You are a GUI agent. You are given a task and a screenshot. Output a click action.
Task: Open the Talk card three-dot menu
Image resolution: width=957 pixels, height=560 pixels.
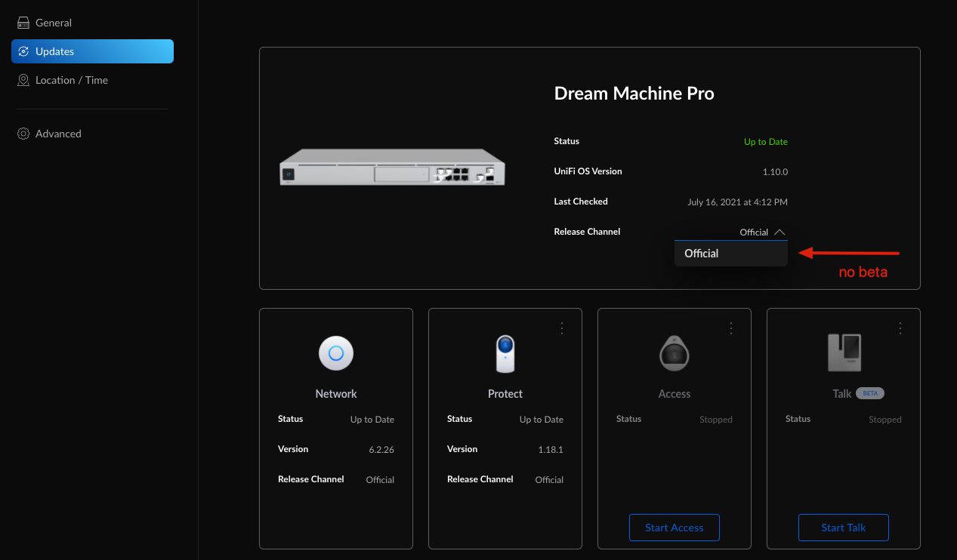(900, 328)
